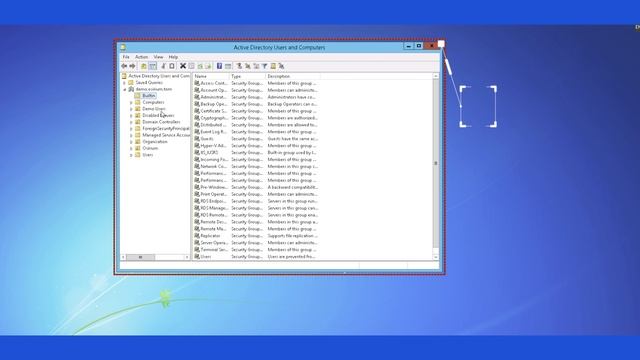Click the Create New Group toolbar icon
The image size is (640, 360).
pyautogui.click(x=248, y=66)
